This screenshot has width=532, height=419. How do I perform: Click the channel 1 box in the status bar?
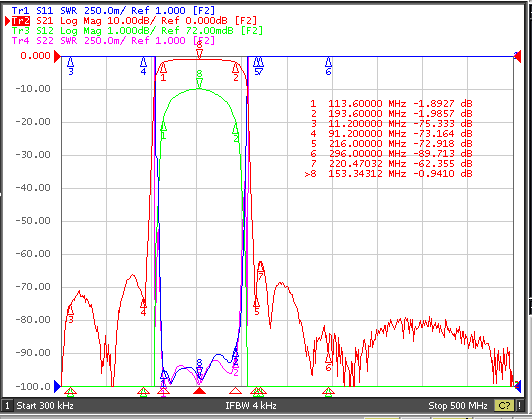(7, 405)
